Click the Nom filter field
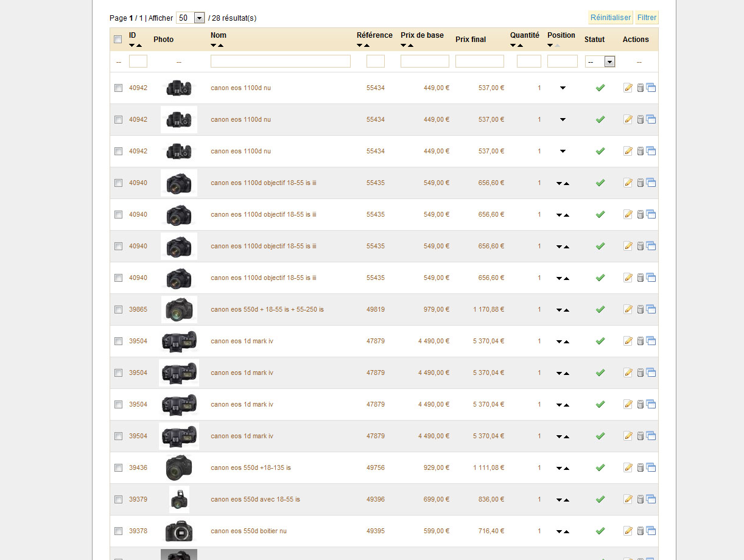This screenshot has width=744, height=560. pyautogui.click(x=281, y=61)
